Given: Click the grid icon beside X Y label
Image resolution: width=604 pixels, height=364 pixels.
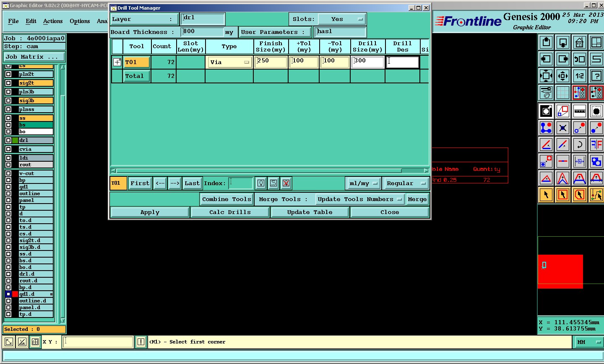Looking at the screenshot, I should pos(35,342).
